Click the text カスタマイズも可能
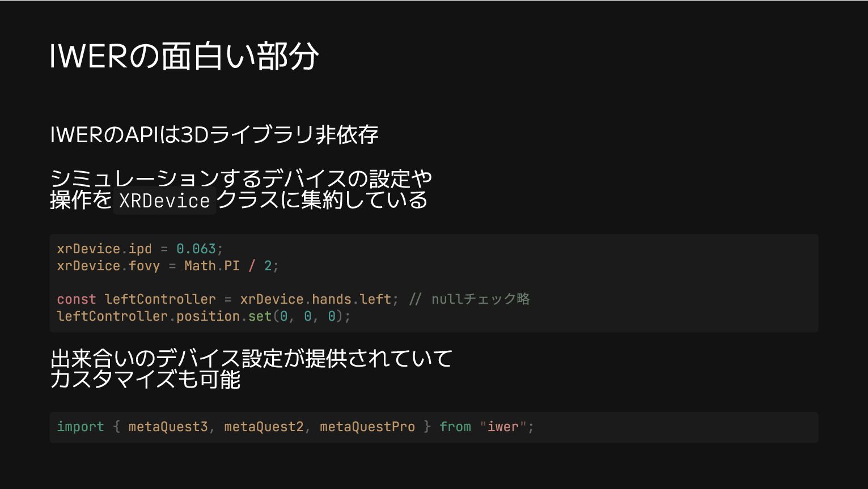The image size is (868, 489). click(x=145, y=379)
